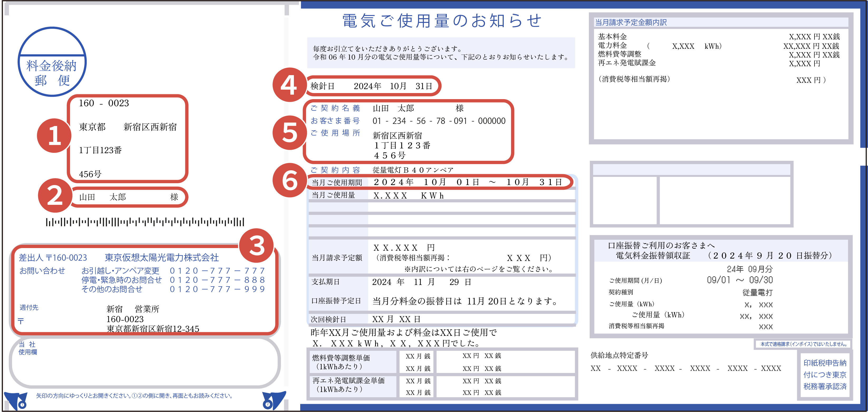Select usage value X.XXX KWh

pyautogui.click(x=408, y=196)
